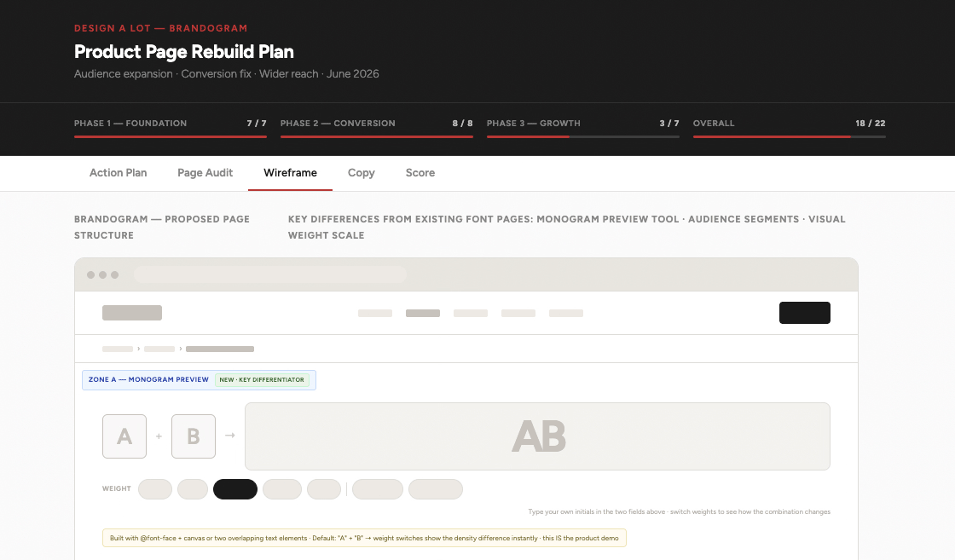This screenshot has width=955, height=560.
Task: Click the Phase 1 — Foundation progress bar
Action: coord(171,136)
